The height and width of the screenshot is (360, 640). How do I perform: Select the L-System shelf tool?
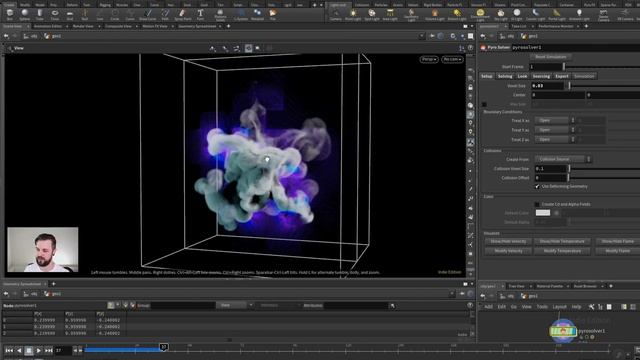tap(241, 15)
